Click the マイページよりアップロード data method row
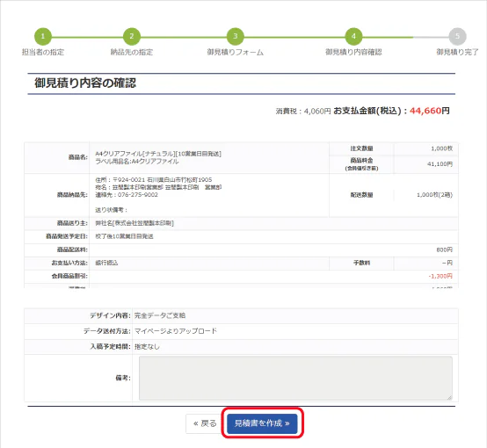The image size is (487, 448). click(241, 331)
